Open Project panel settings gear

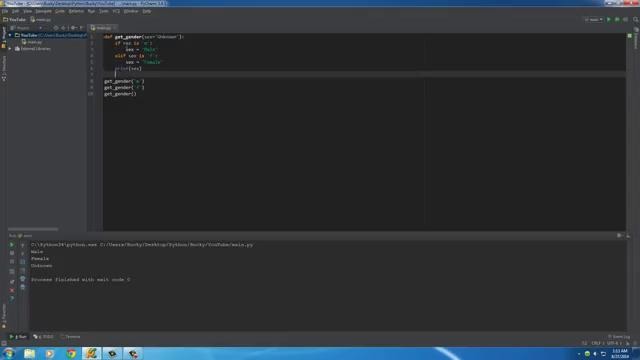73,28
